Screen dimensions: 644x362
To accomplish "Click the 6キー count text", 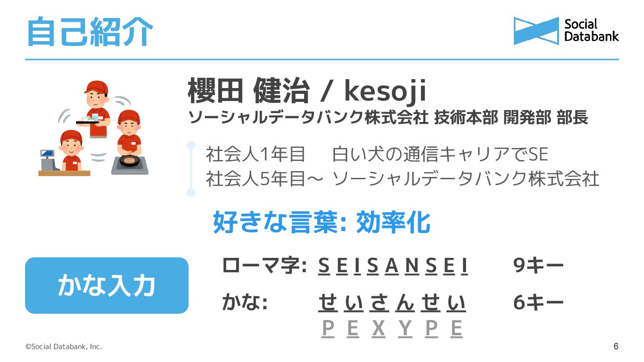I will coord(538,303).
